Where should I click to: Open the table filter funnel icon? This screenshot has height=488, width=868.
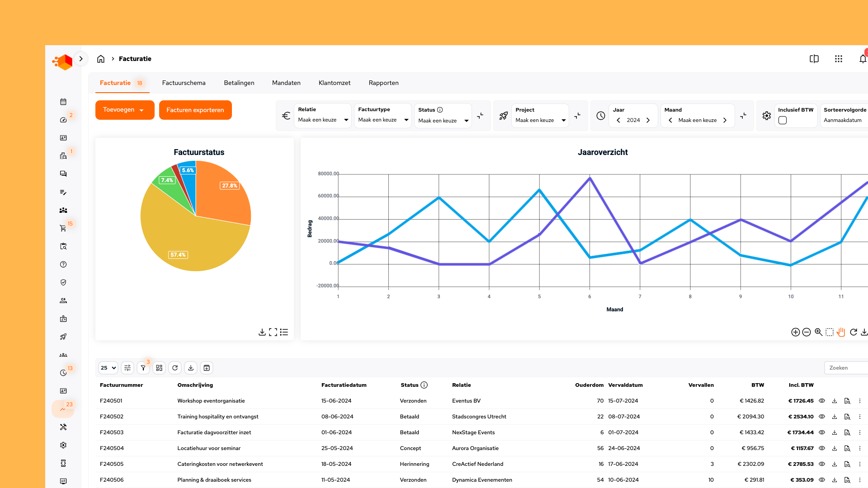[143, 368]
